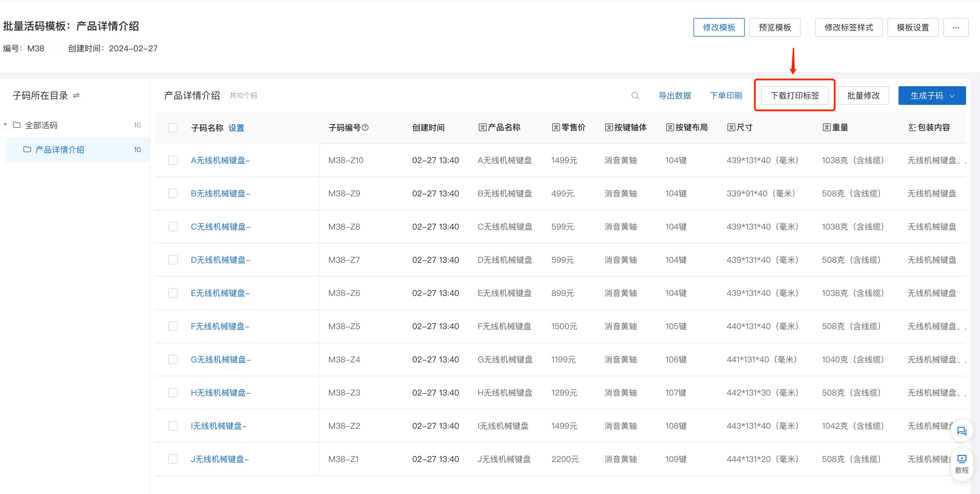Viewport: 980px width, 494px height.
Task: Toggle the select-all header checkbox
Action: click(x=173, y=128)
